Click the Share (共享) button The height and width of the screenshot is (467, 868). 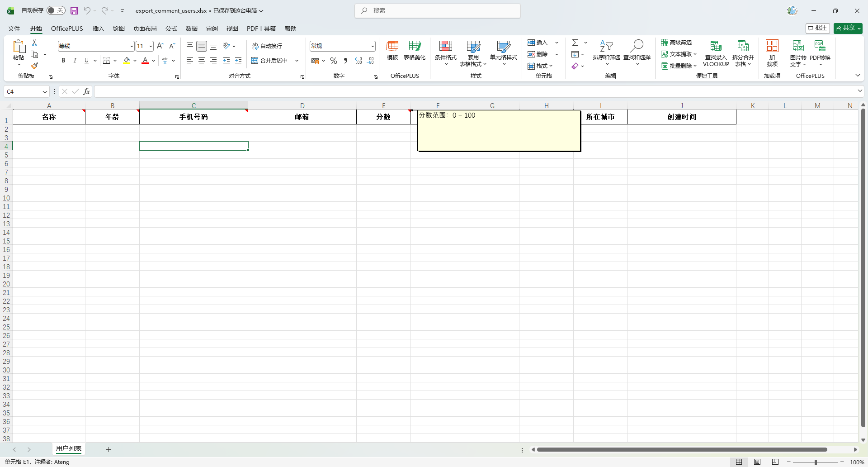click(848, 28)
